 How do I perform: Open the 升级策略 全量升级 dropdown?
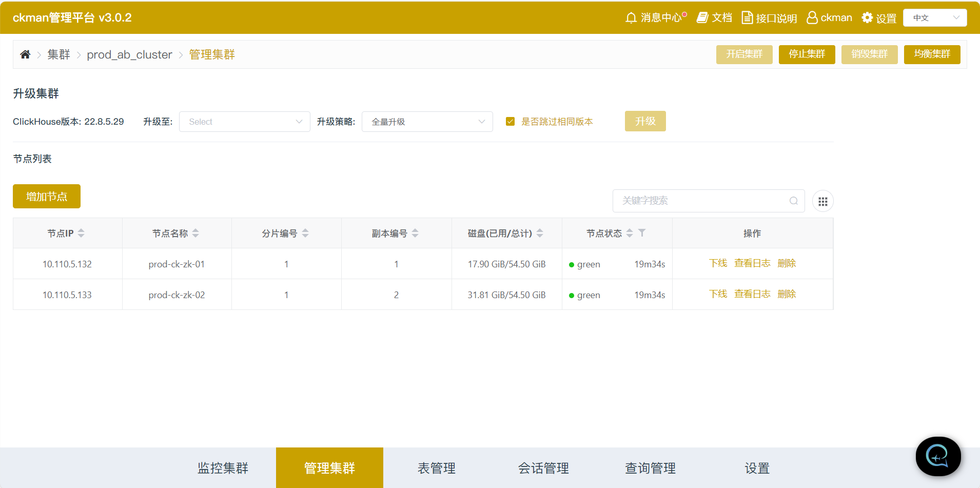pyautogui.click(x=427, y=122)
